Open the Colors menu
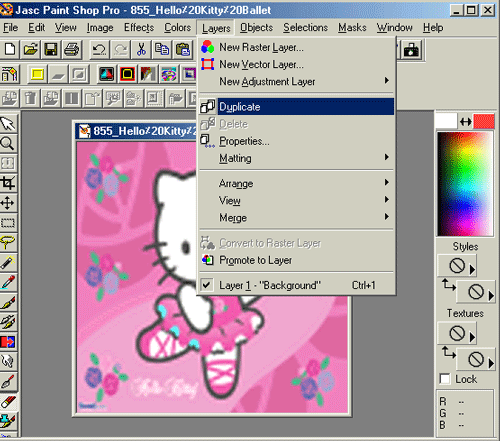The height and width of the screenshot is (441, 500). pos(177,27)
